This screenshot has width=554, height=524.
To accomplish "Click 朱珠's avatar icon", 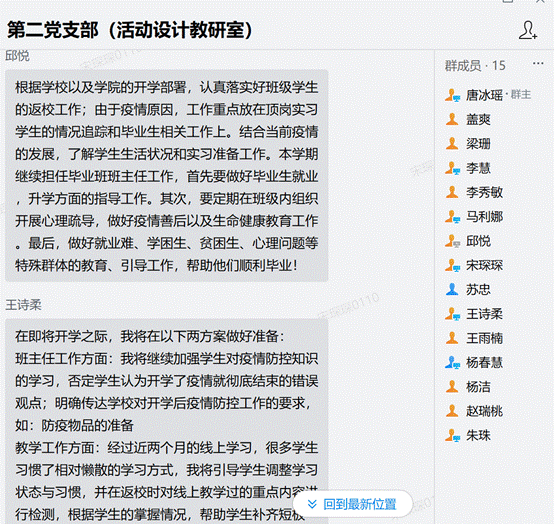I will point(452,435).
